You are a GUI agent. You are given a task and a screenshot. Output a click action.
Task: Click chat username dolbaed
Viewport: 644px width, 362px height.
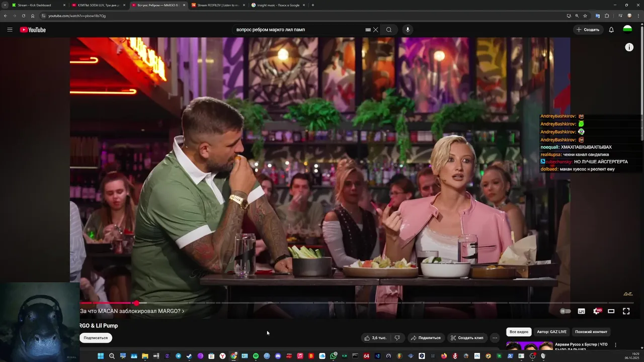tap(549, 169)
